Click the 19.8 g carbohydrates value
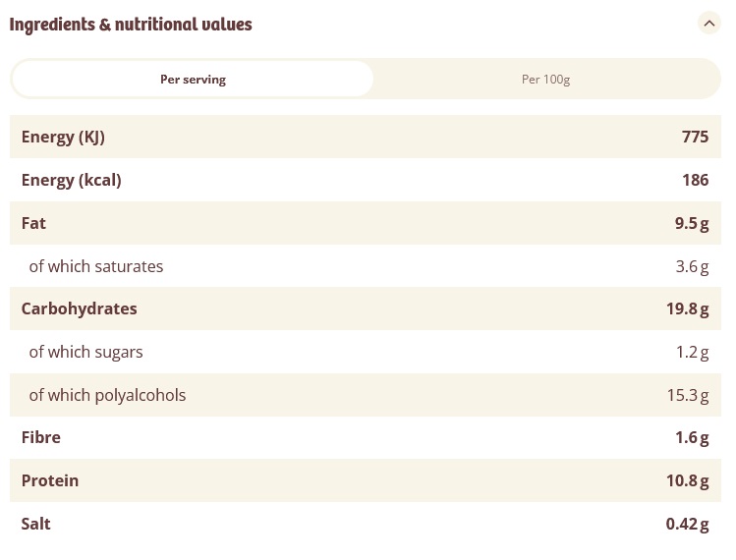 pos(687,308)
